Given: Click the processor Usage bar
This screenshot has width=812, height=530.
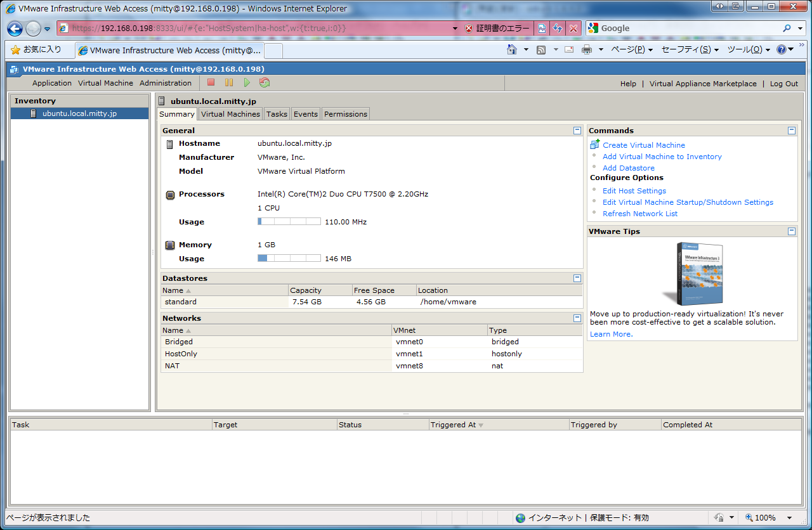Looking at the screenshot, I should pos(289,222).
